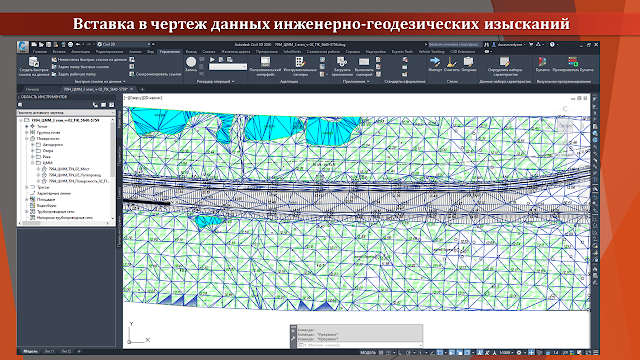Click the keyword search input field in title bar
The image size is (640, 360).
(454, 44)
